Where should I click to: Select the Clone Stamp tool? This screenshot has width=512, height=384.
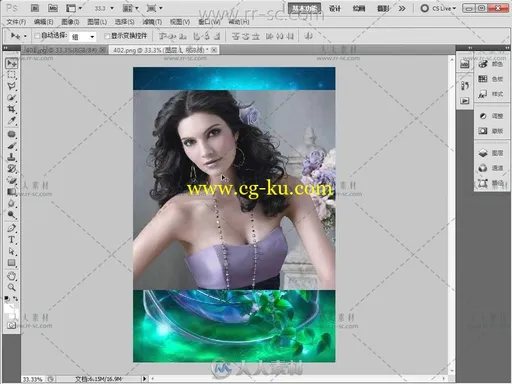12,157
